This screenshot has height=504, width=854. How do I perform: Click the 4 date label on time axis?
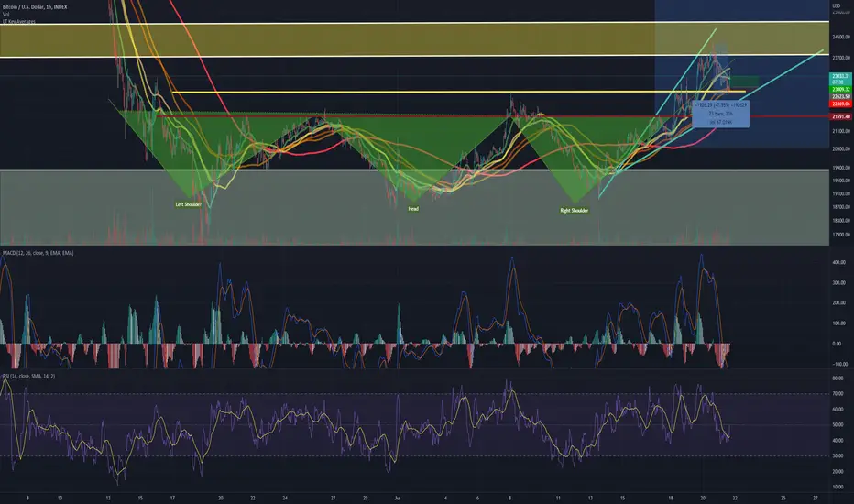pyautogui.click(x=445, y=498)
